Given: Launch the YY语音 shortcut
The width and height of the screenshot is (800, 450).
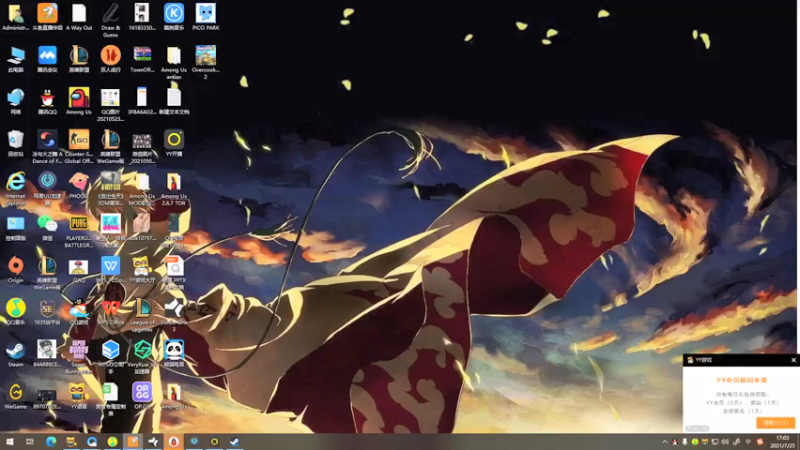Looking at the screenshot, I should pyautogui.click(x=79, y=396).
